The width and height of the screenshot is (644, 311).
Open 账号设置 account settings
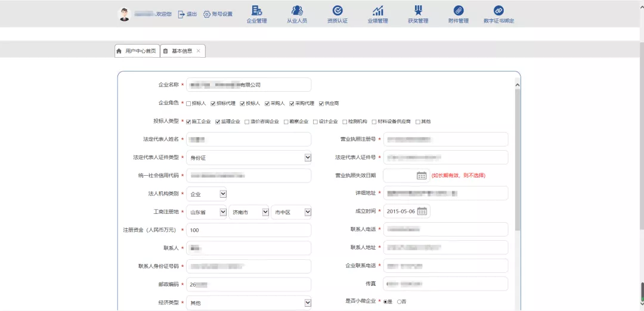point(218,14)
